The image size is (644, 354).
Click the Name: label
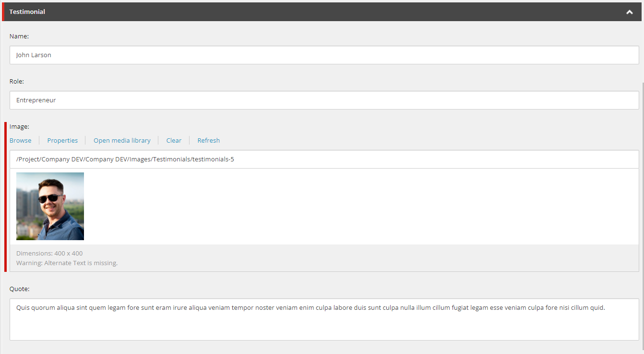[x=19, y=37]
